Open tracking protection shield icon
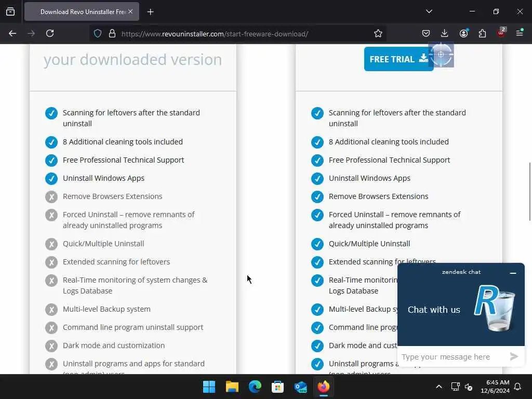The image size is (532, 399). click(98, 34)
